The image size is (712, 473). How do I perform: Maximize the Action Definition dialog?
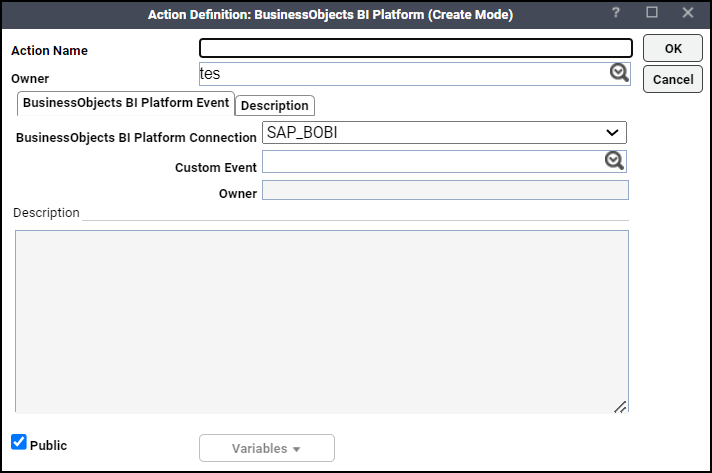[652, 12]
